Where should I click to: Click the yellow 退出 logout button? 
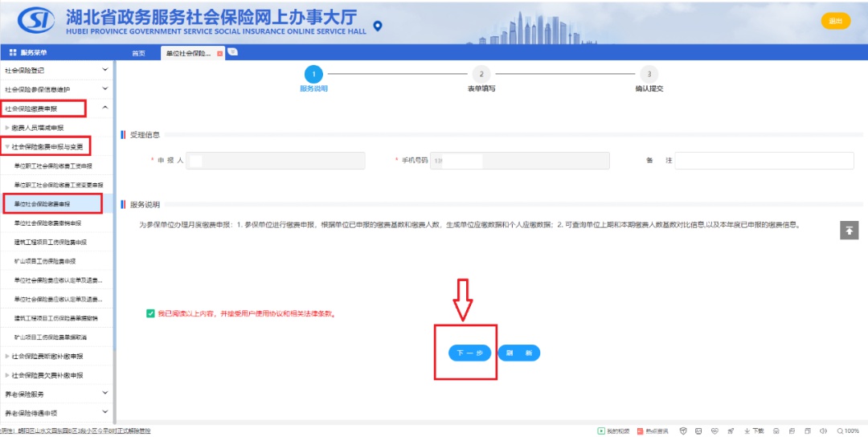click(x=835, y=21)
